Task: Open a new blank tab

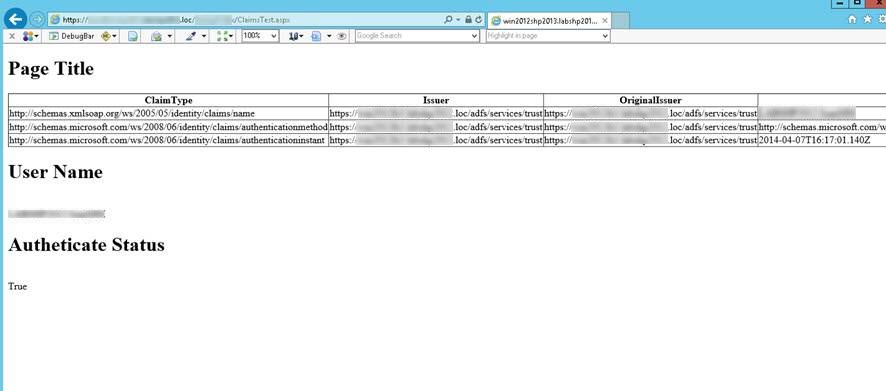Action: coord(621,21)
